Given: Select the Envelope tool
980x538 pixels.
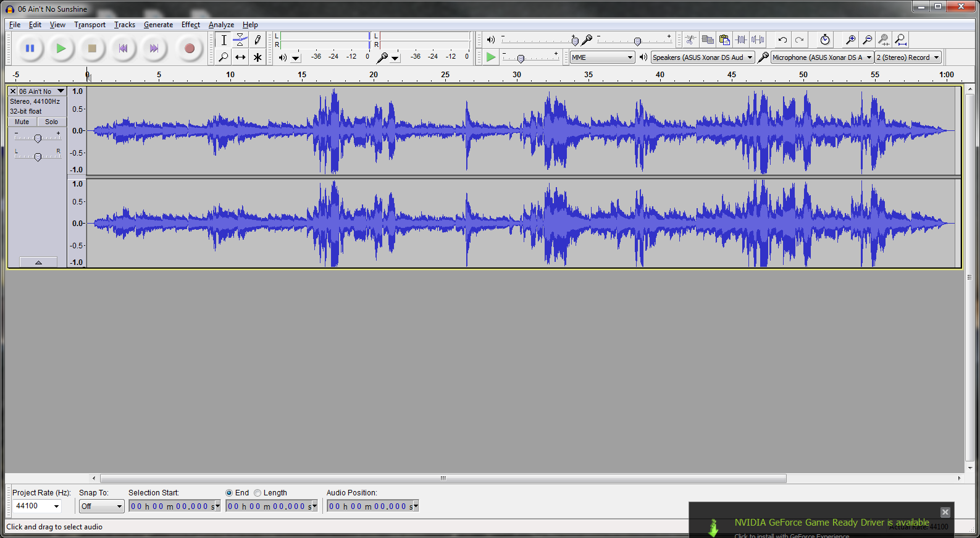Looking at the screenshot, I should 240,40.
